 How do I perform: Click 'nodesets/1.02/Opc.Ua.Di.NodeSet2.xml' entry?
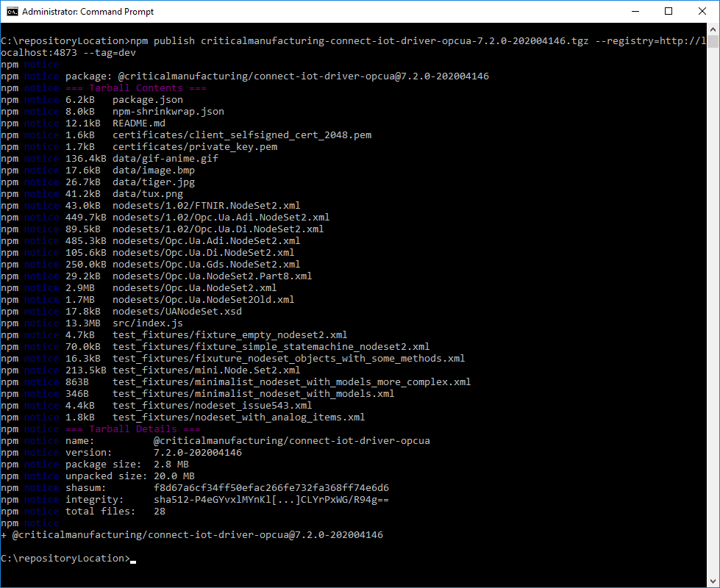tap(218, 229)
